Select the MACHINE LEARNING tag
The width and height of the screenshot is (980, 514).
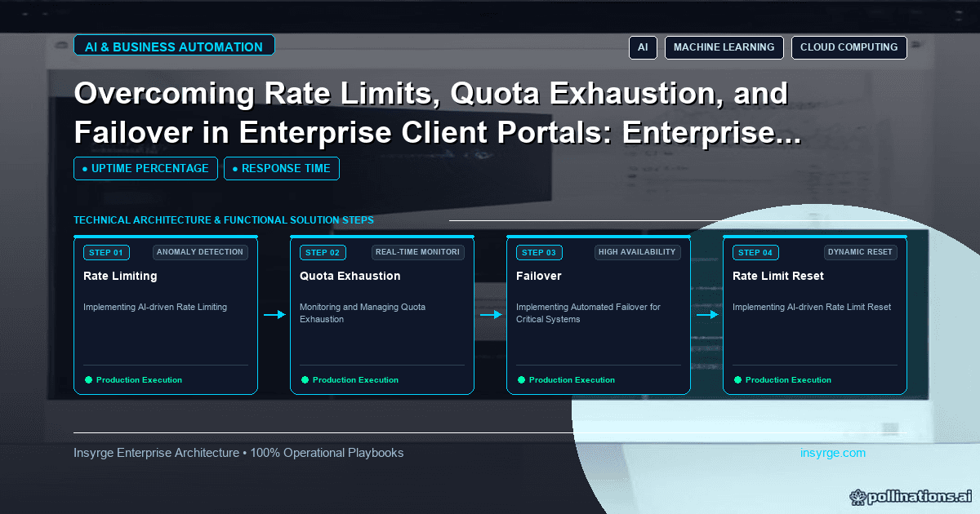[724, 47]
